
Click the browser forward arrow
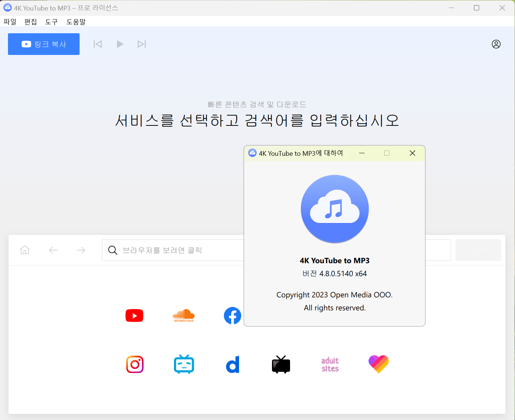81,250
